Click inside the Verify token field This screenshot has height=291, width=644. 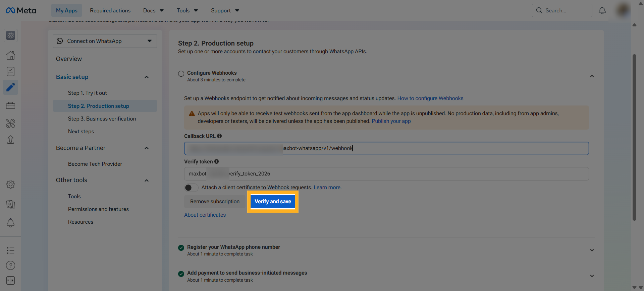(x=386, y=174)
